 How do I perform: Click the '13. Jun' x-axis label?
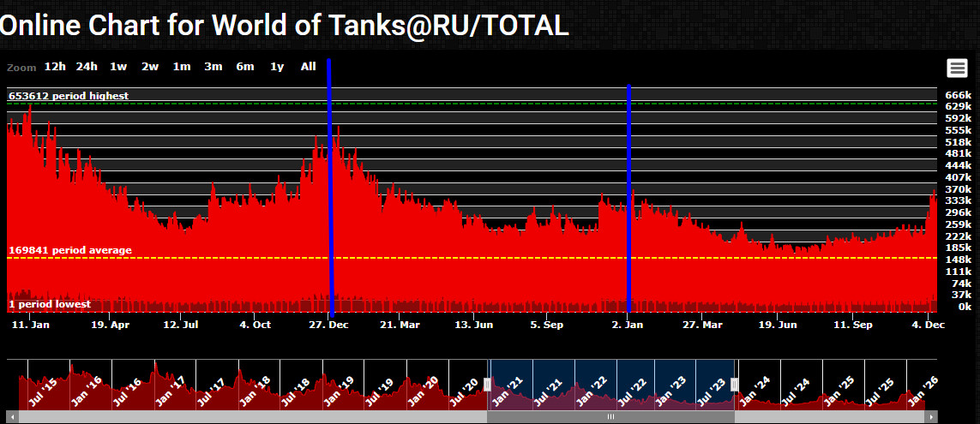(474, 325)
